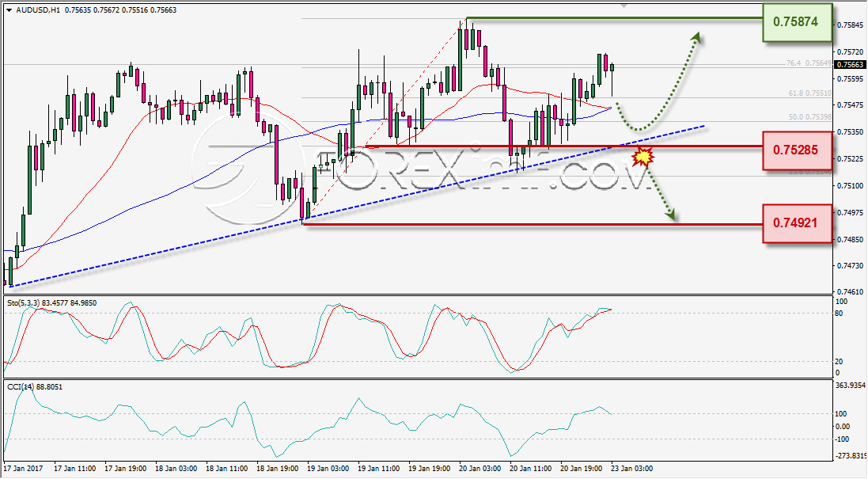
Task: Click the stochastic 80 level label
Action: pyautogui.click(x=839, y=314)
